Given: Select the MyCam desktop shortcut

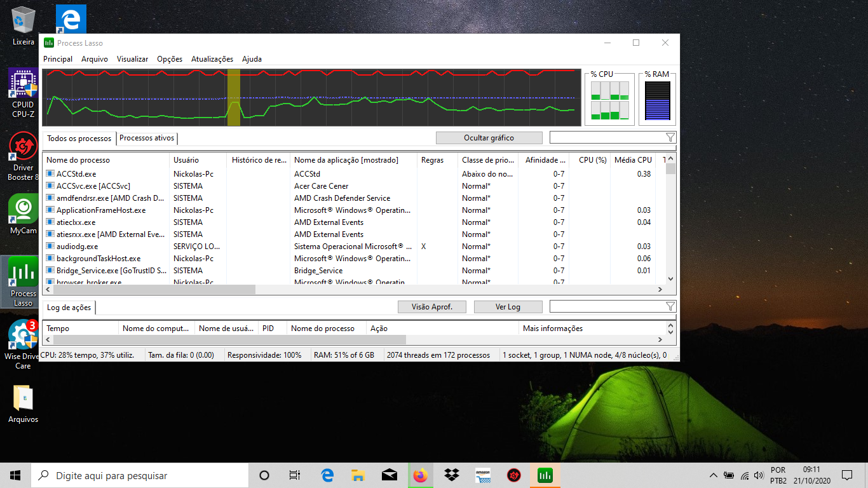Looking at the screenshot, I should point(24,214).
